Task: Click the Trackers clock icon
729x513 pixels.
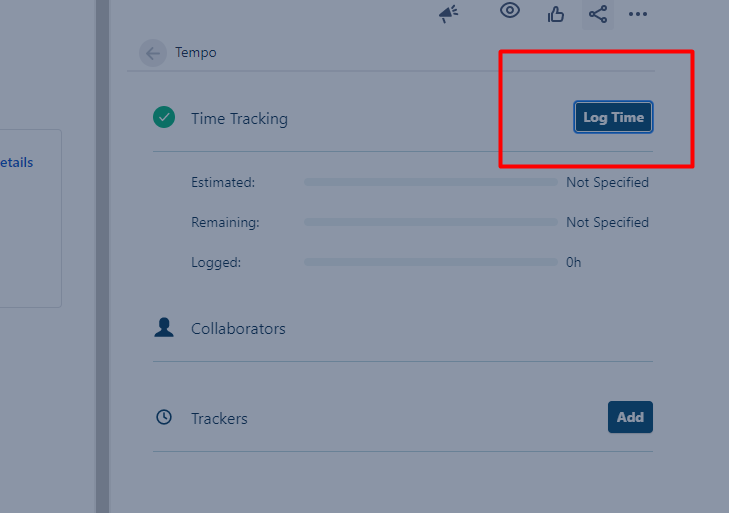Action: click(164, 417)
